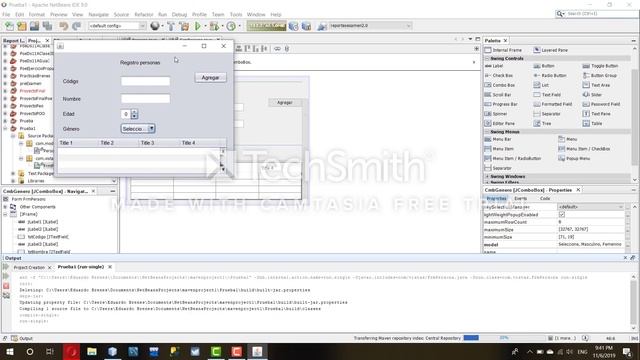640x360 pixels.
Task: Select the Tree palette component
Action: tap(542, 123)
